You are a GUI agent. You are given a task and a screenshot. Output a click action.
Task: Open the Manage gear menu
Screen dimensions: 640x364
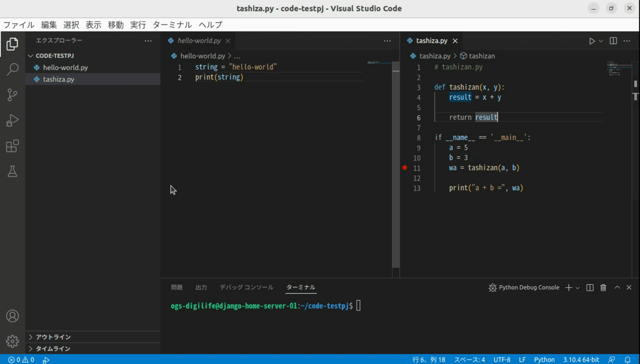pos(12,341)
